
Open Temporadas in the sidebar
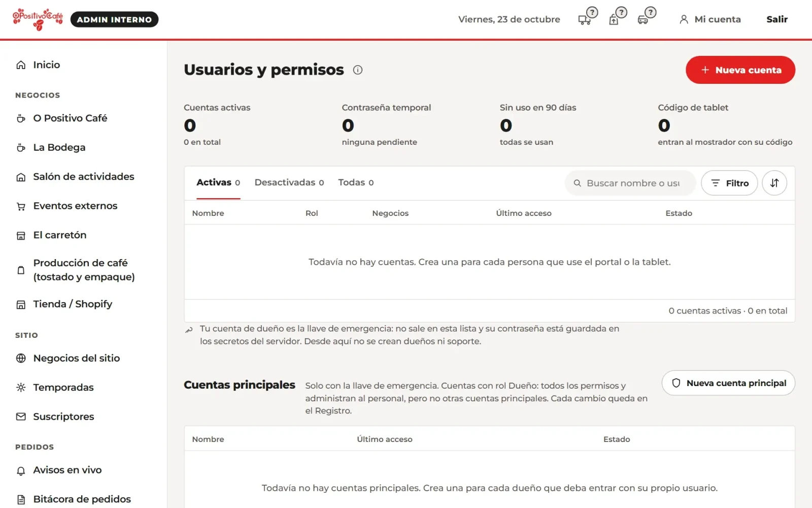pos(83,388)
